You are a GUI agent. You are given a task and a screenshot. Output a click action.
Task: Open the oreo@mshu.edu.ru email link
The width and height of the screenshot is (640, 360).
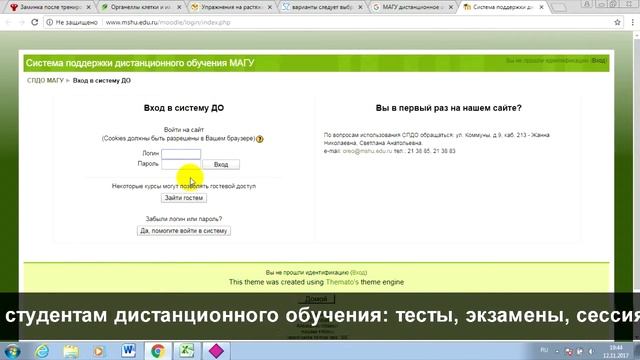tap(367, 151)
